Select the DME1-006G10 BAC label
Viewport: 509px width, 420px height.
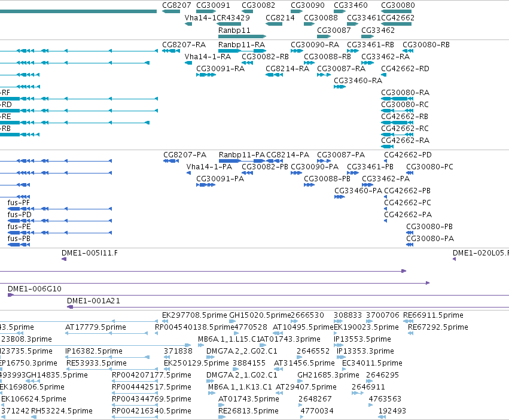35,289
